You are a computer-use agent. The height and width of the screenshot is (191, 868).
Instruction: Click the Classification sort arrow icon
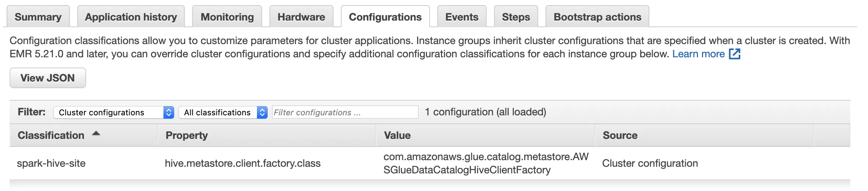pyautogui.click(x=96, y=134)
